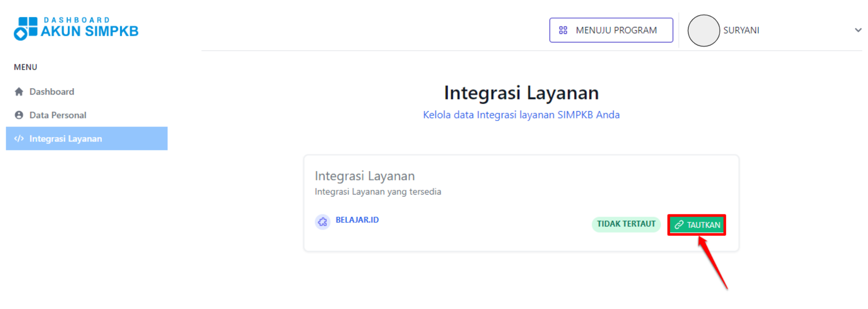The image size is (868, 309).
Task: Click the Akun SIMPKB dashboard logo
Action: [x=76, y=28]
